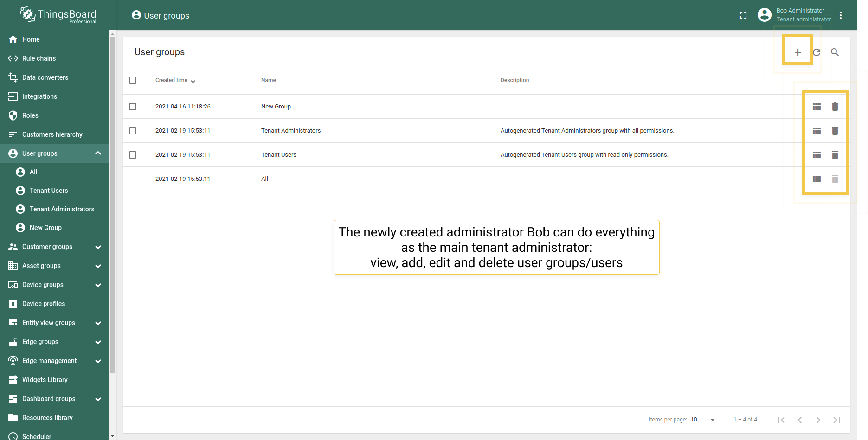Sort by Description column header
The image size is (868, 440).
[x=514, y=80]
